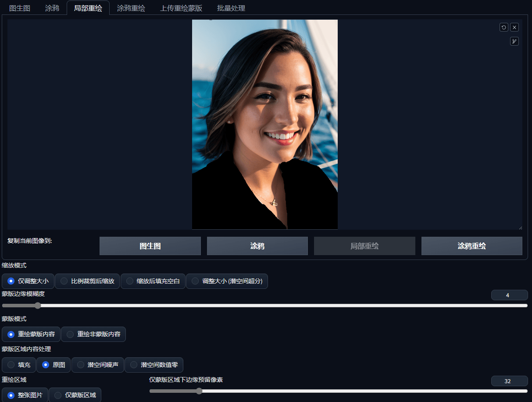Choose 重绘非蒙版内容 mask mode
The width and height of the screenshot is (532, 402).
point(93,334)
